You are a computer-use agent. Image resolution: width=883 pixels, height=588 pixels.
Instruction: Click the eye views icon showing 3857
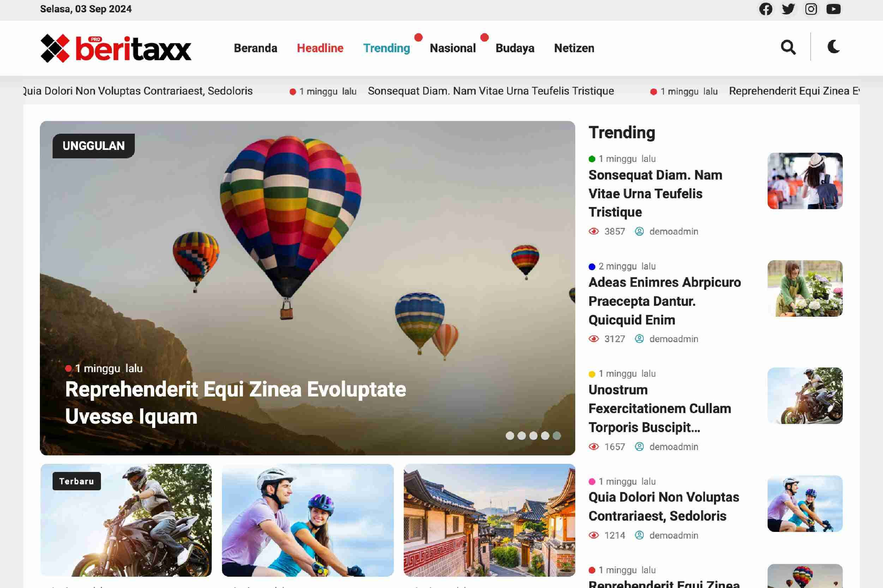(x=594, y=231)
